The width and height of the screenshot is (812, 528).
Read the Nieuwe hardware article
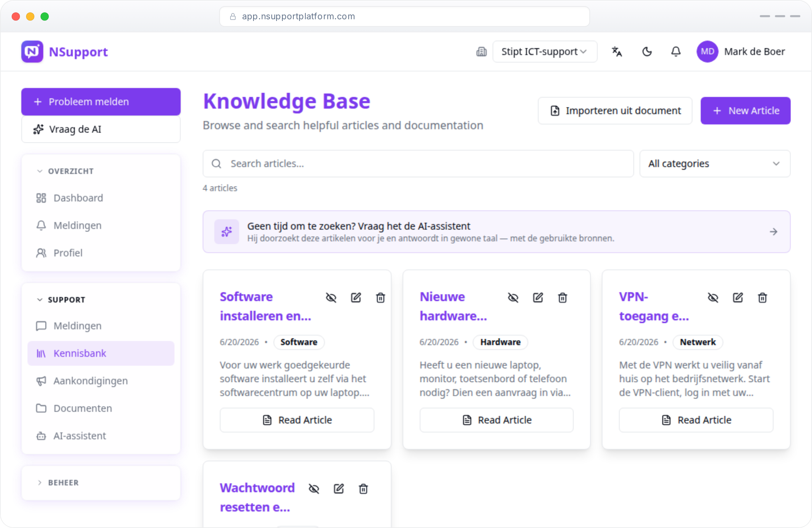point(497,420)
